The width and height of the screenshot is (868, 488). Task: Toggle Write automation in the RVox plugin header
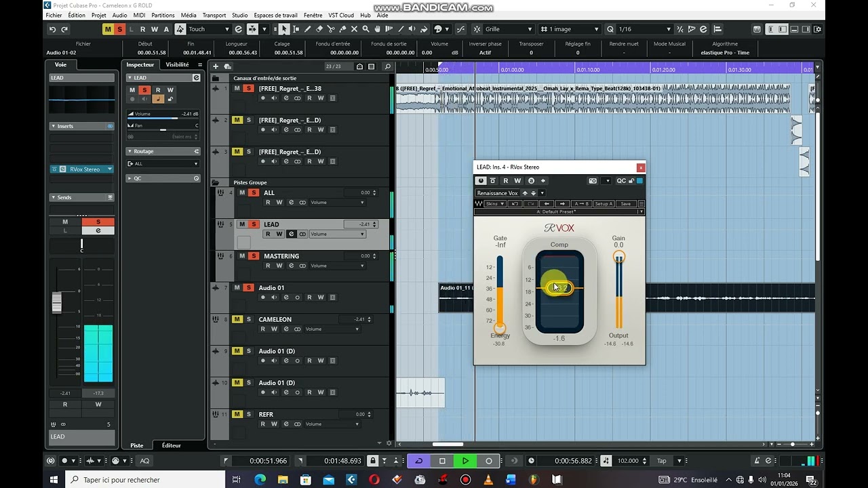[517, 181]
